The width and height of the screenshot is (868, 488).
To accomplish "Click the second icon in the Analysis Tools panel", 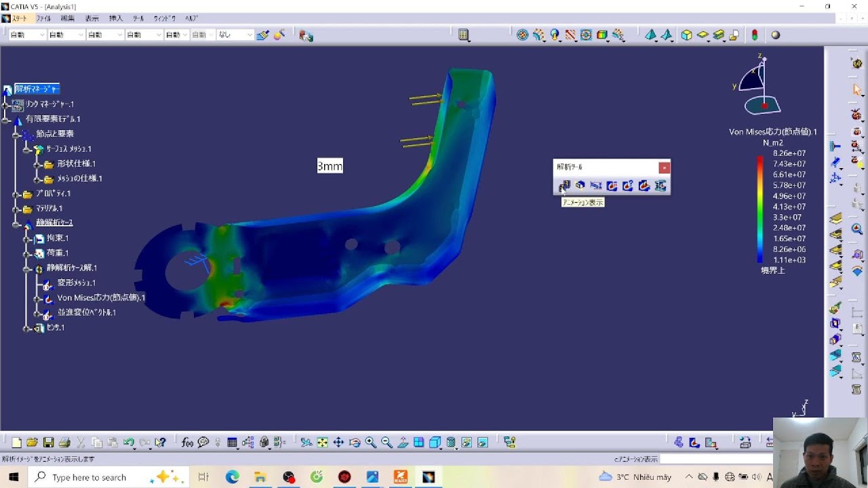I will (580, 186).
